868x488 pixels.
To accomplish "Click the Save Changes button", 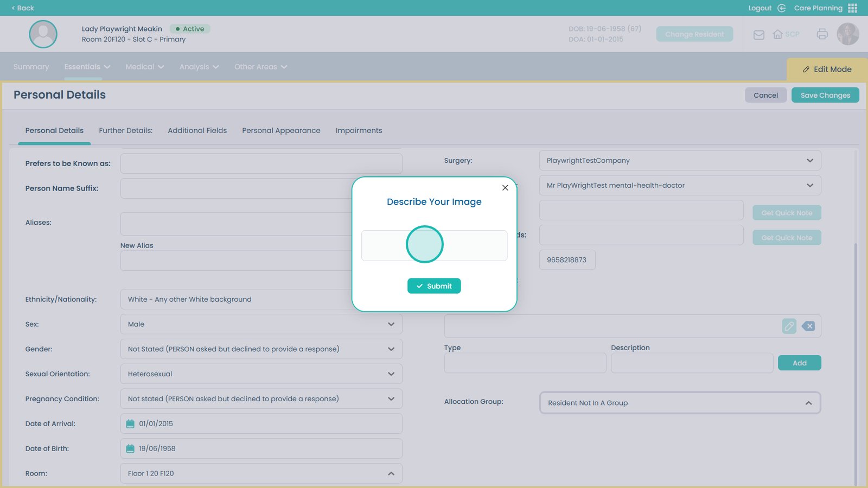I will pyautogui.click(x=825, y=96).
